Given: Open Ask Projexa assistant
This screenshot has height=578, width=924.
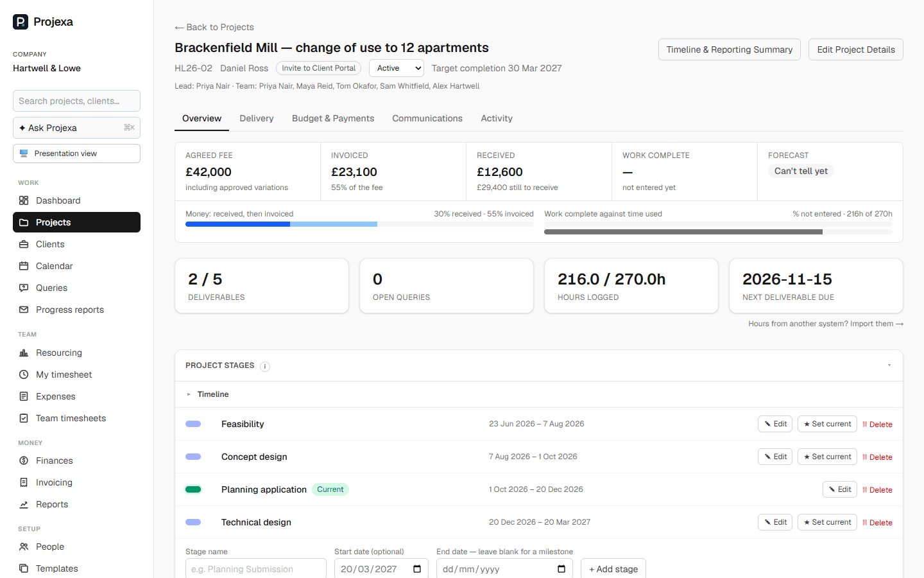Looking at the screenshot, I should pyautogui.click(x=76, y=128).
